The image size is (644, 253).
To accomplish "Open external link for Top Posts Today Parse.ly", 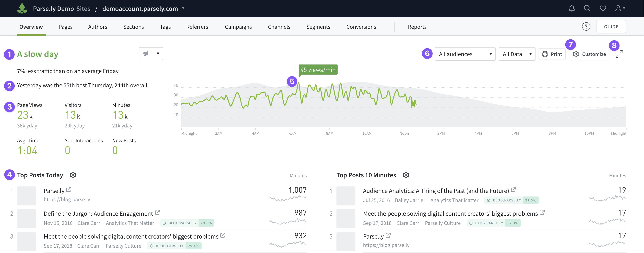I will point(69,190).
